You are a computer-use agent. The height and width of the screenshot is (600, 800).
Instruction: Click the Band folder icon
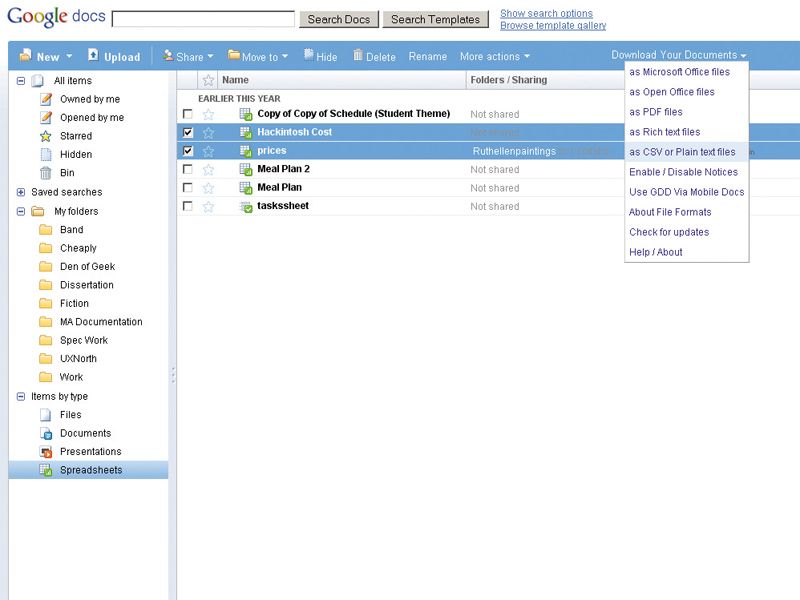45,230
